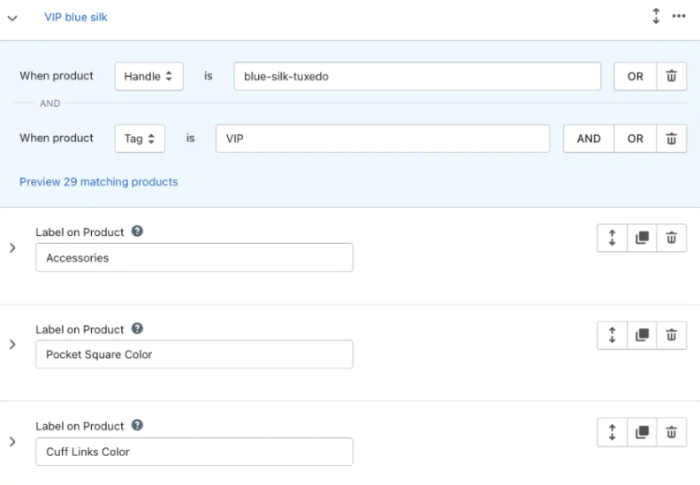Open Preview 29 matching products link
The height and width of the screenshot is (485, 700).
98,182
